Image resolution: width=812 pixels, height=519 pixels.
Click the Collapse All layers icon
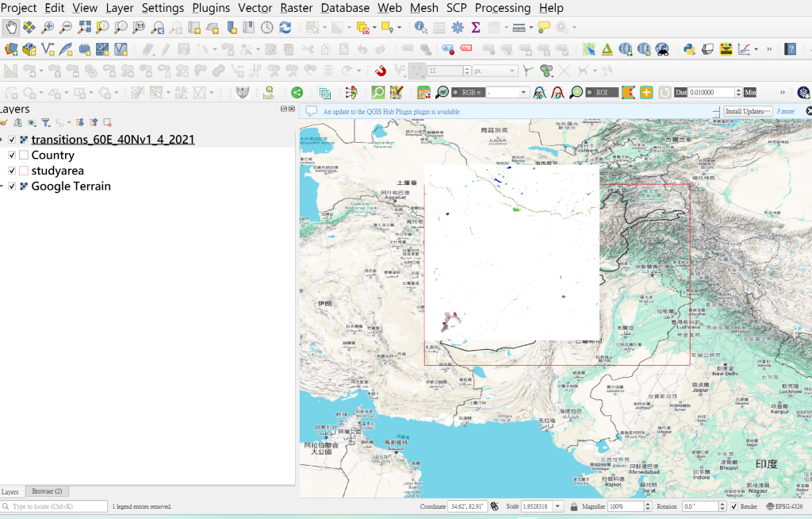(x=94, y=122)
